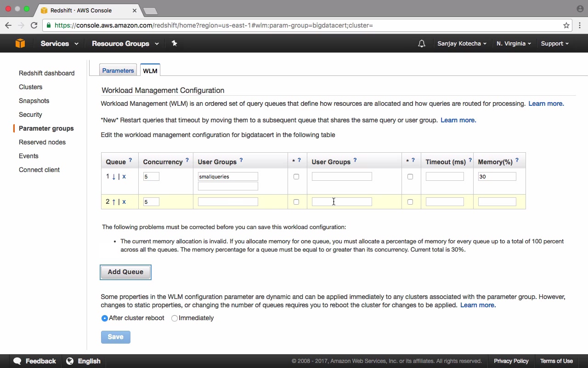
Task: Tick queue 2 wildcard checkbox before timeout field
Action: 410,202
